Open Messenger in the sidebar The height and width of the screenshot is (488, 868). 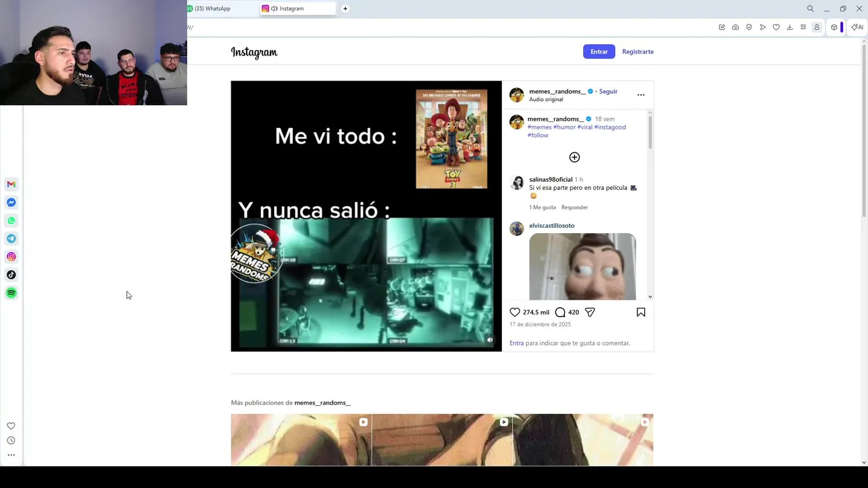(11, 203)
